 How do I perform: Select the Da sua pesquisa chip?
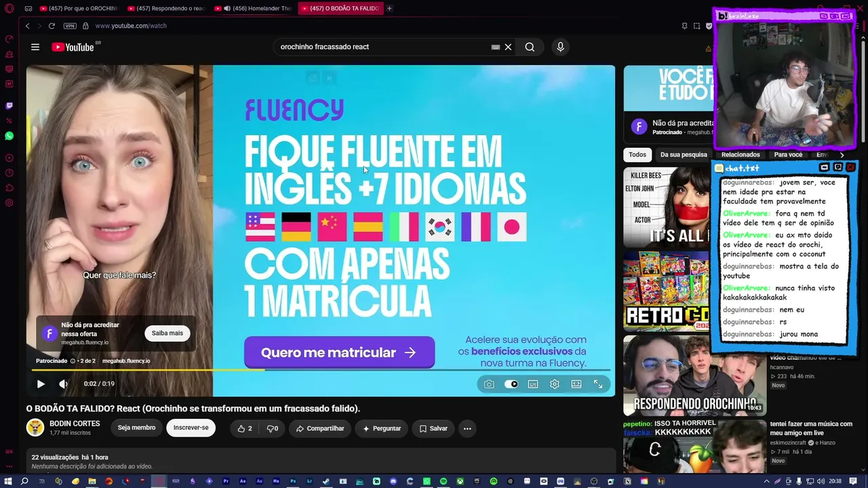[684, 155]
